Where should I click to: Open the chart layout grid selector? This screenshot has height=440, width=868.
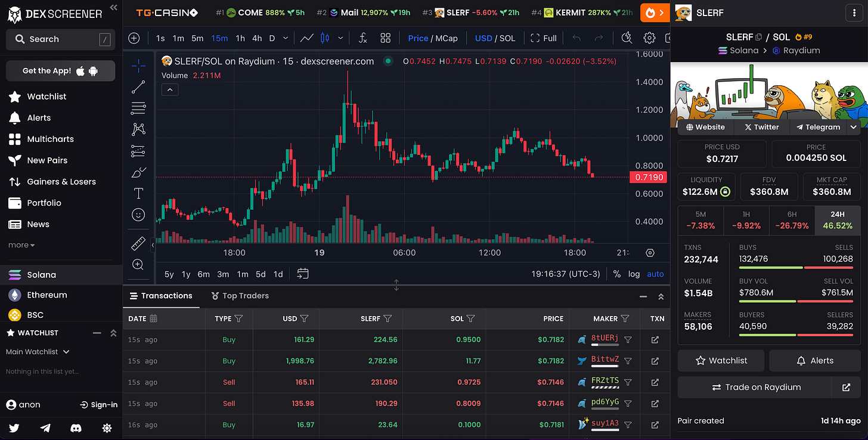[386, 38]
